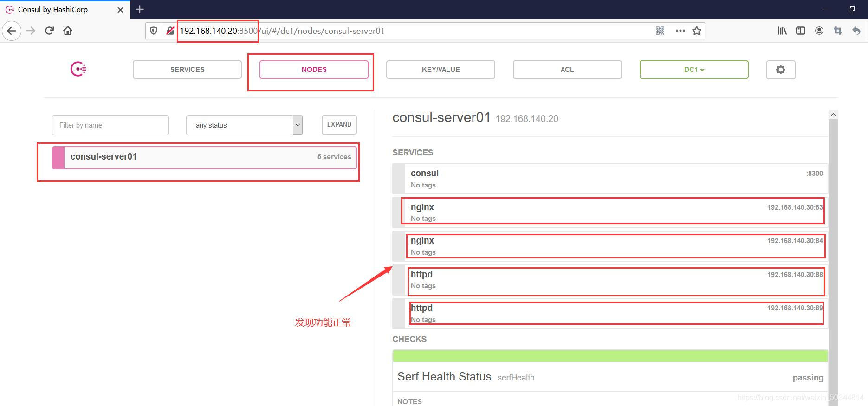Open the browser library icon
This screenshot has height=406, width=868.
tap(782, 31)
